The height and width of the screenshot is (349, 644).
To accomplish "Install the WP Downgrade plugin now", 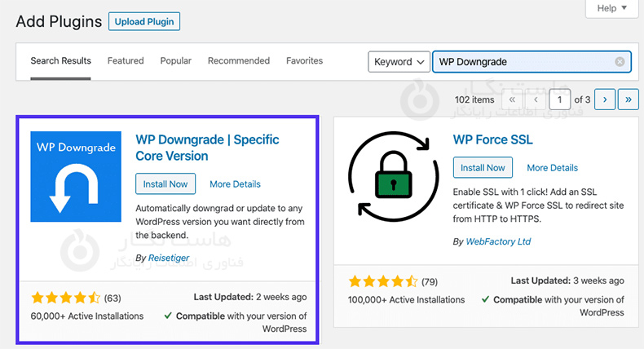I will 165,184.
